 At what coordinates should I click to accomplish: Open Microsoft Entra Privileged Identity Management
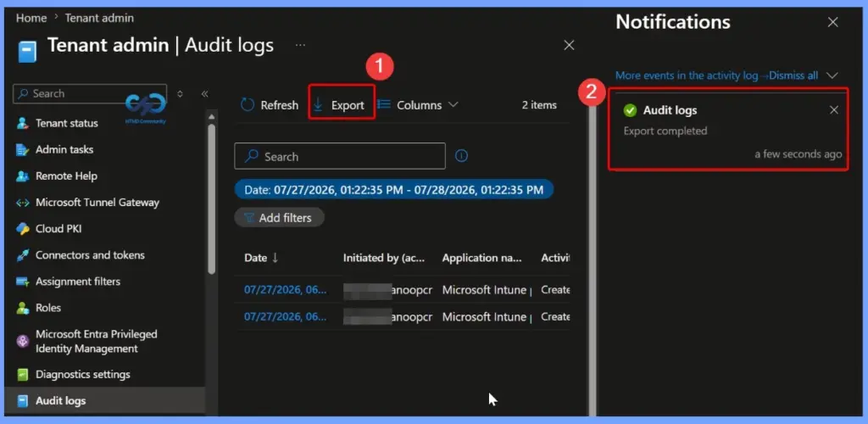pos(97,342)
